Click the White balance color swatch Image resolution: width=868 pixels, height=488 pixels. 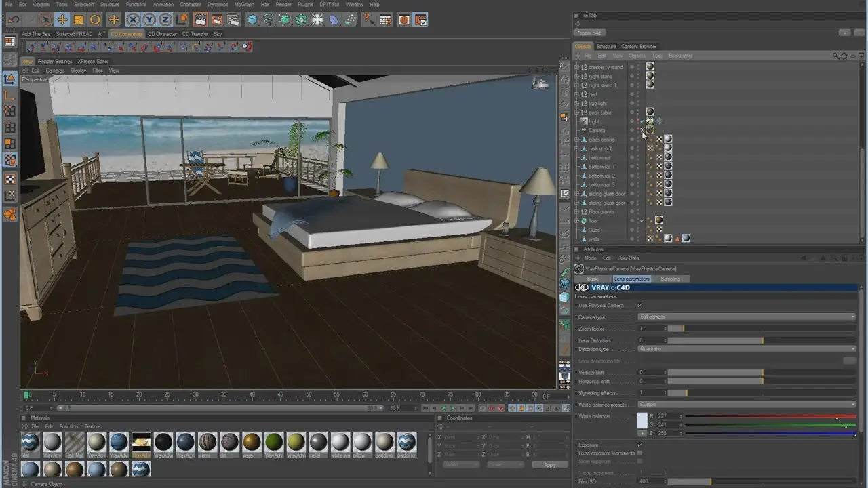point(642,421)
